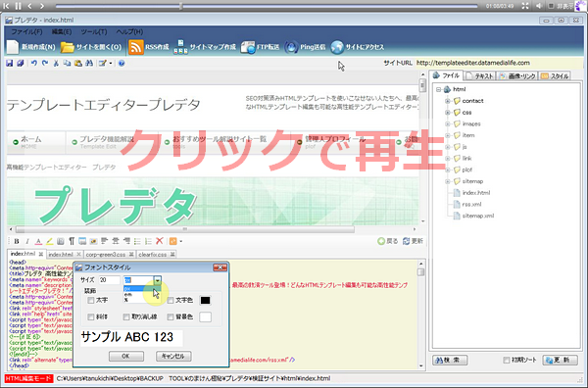Open サイトにアクセス globe icon

[x=337, y=47]
